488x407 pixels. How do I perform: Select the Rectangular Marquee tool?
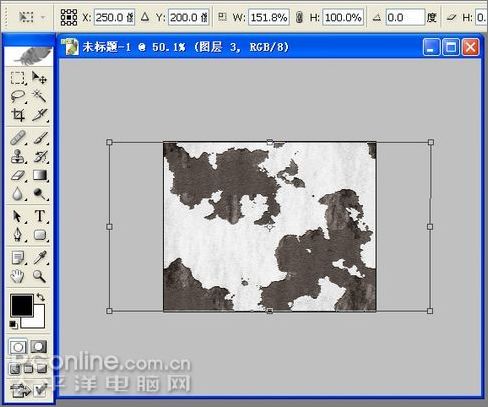coord(18,78)
